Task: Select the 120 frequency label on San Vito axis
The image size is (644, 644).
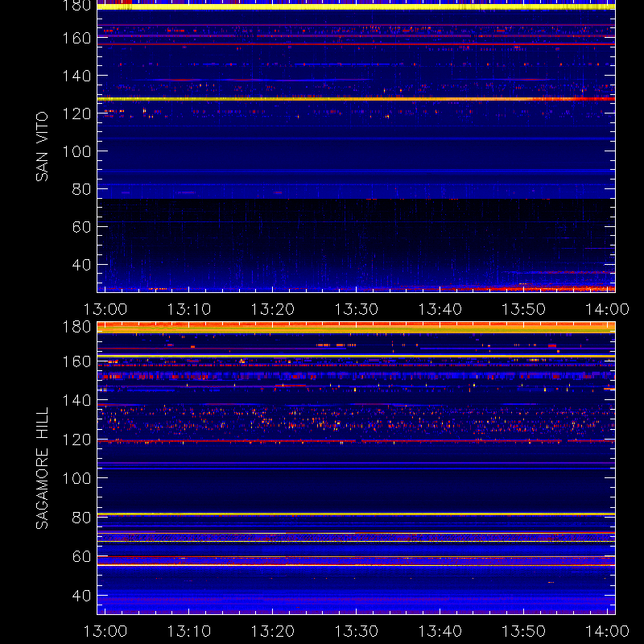Action: 76,114
